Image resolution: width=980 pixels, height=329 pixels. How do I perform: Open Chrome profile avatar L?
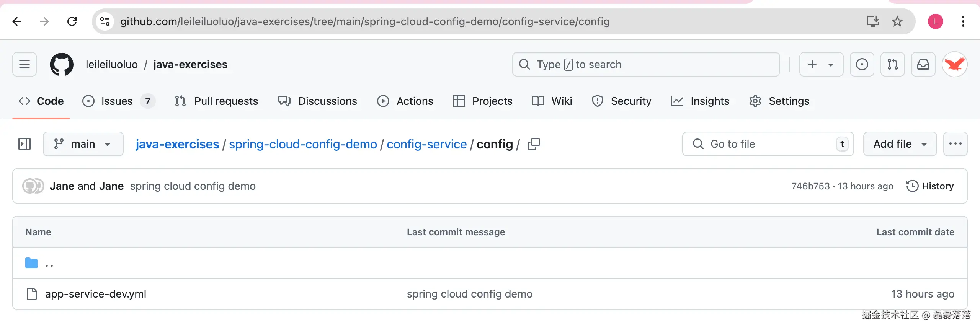coord(935,21)
